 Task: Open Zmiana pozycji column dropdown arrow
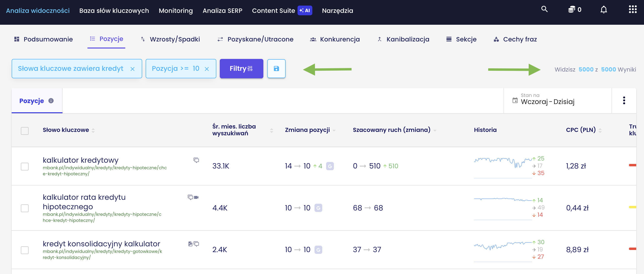pos(334,130)
